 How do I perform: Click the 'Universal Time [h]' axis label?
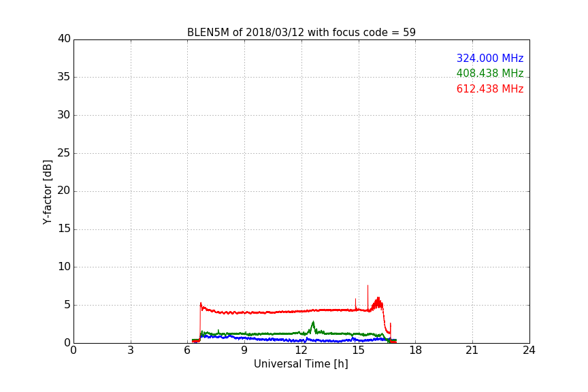[301, 364]
